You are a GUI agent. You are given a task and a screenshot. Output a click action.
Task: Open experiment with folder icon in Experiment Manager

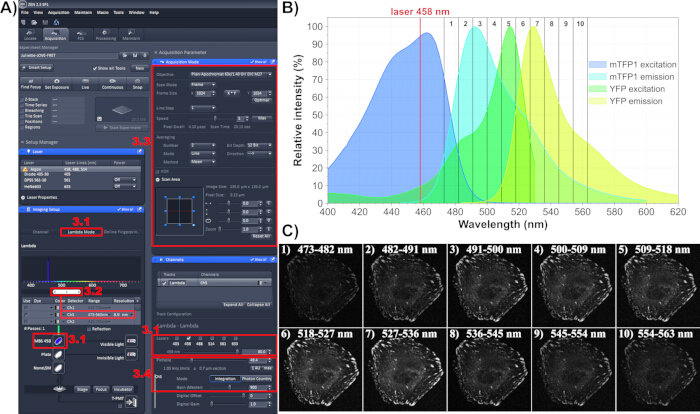[125, 55]
